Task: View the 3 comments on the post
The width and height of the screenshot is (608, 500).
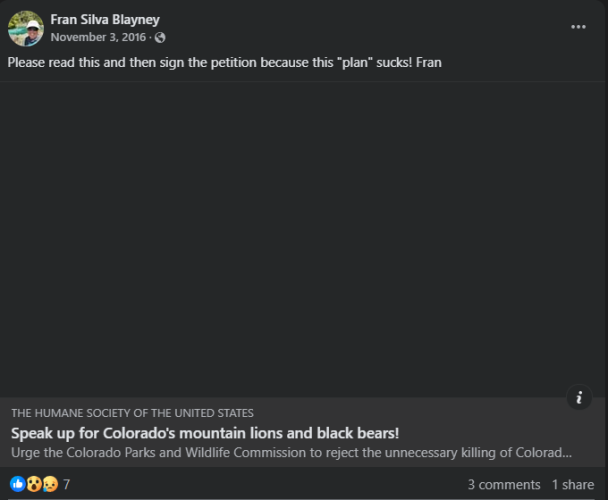Action: point(503,484)
